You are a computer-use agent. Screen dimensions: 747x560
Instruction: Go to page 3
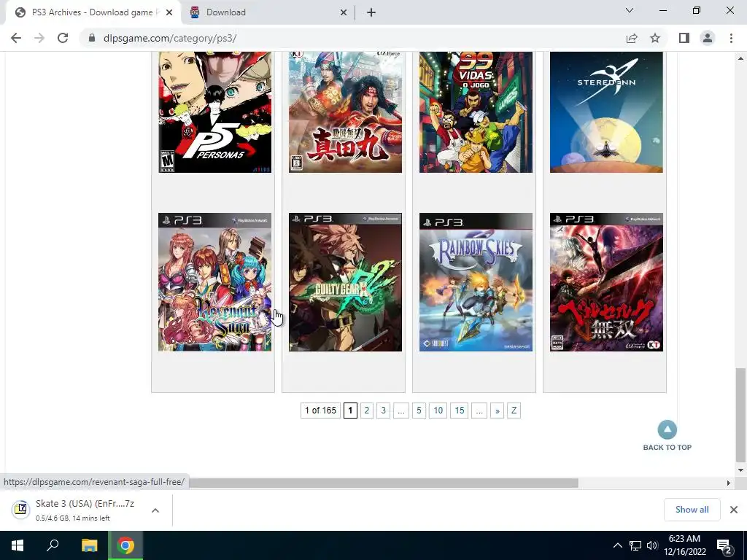point(384,411)
